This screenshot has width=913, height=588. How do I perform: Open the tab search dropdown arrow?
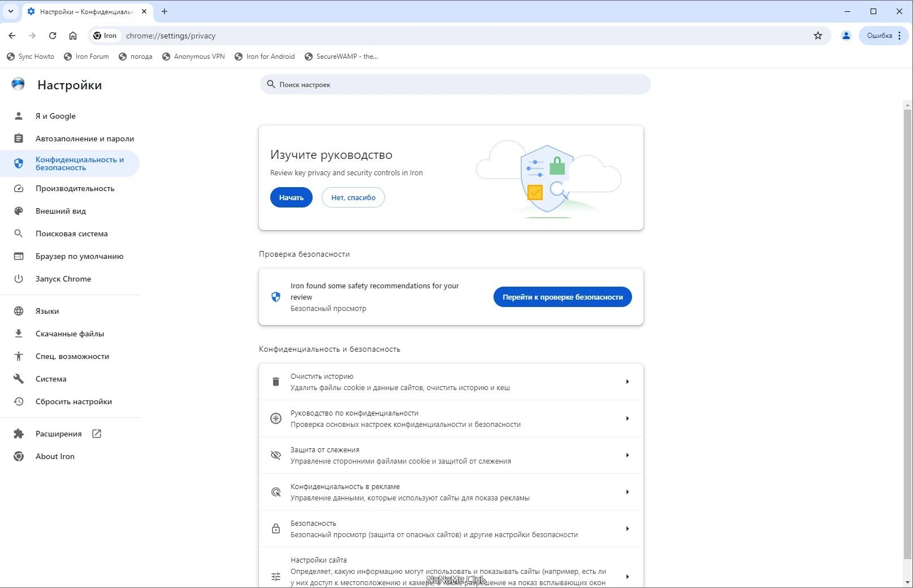[x=10, y=11]
